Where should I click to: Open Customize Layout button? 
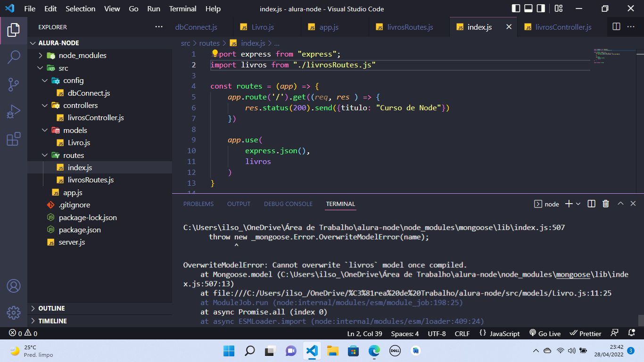click(559, 8)
